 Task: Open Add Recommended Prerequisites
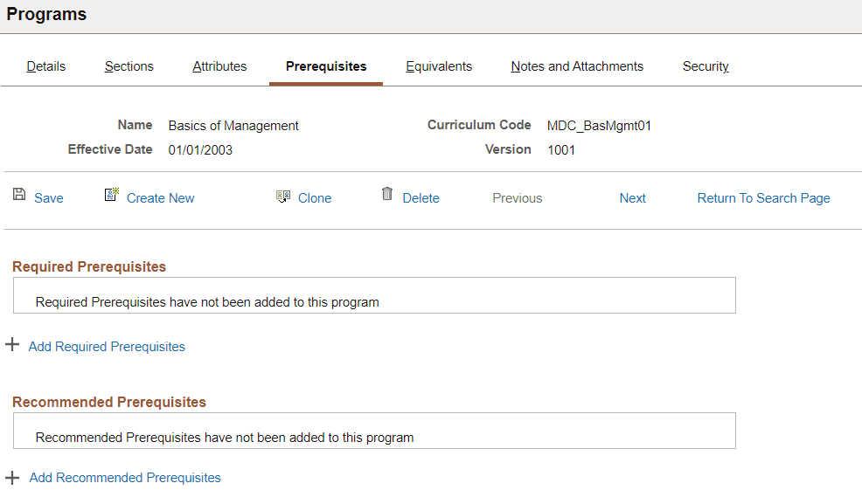125,478
